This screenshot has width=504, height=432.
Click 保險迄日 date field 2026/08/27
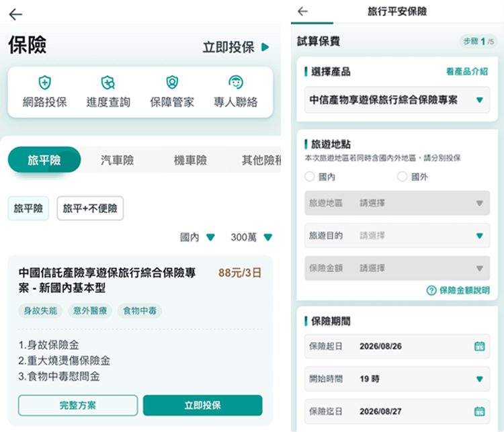[397, 411]
